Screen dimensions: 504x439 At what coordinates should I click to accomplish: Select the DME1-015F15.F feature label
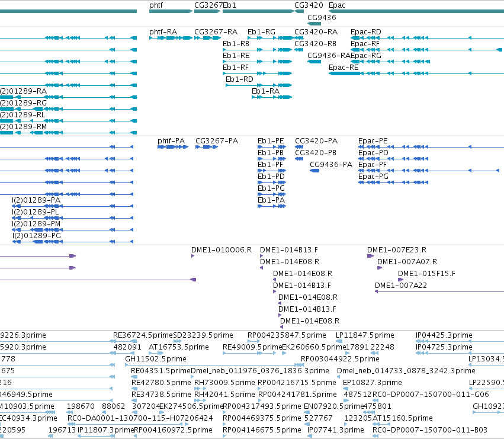click(426, 274)
